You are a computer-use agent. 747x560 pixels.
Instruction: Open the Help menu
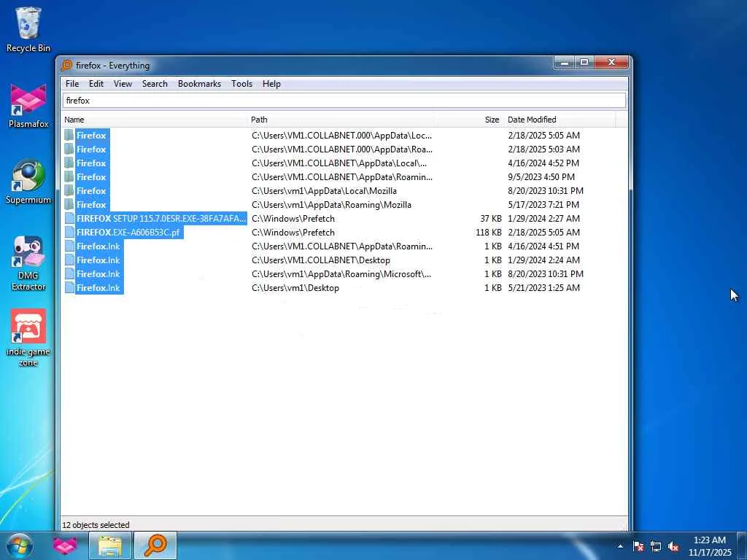(x=271, y=84)
